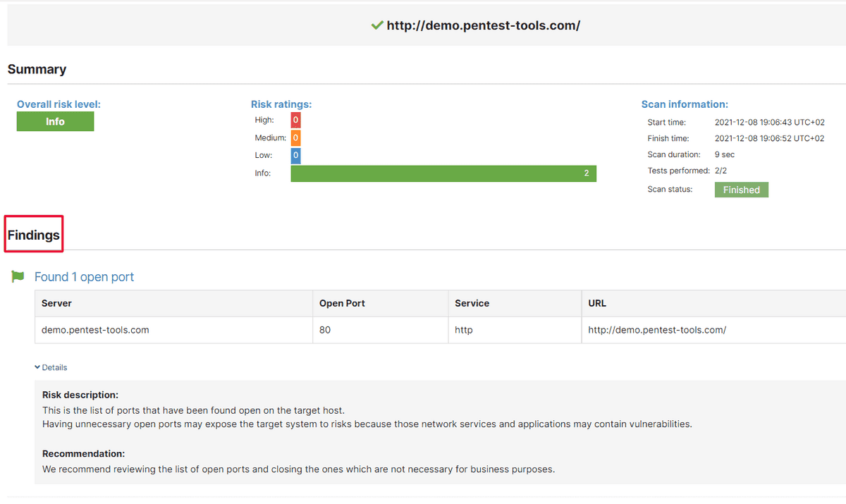The height and width of the screenshot is (504, 846).
Task: Click the Findings heading outlined in red
Action: (x=32, y=233)
